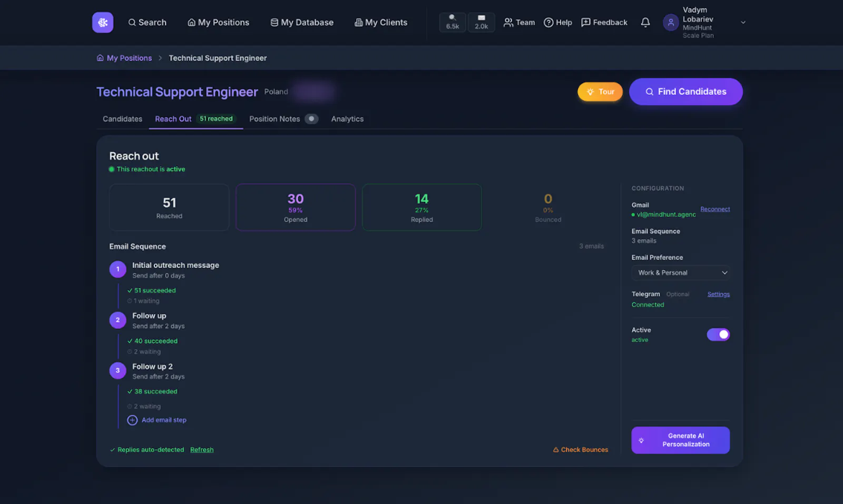Select step 3 circle of email sequence
This screenshot has height=504, width=843.
117,370
